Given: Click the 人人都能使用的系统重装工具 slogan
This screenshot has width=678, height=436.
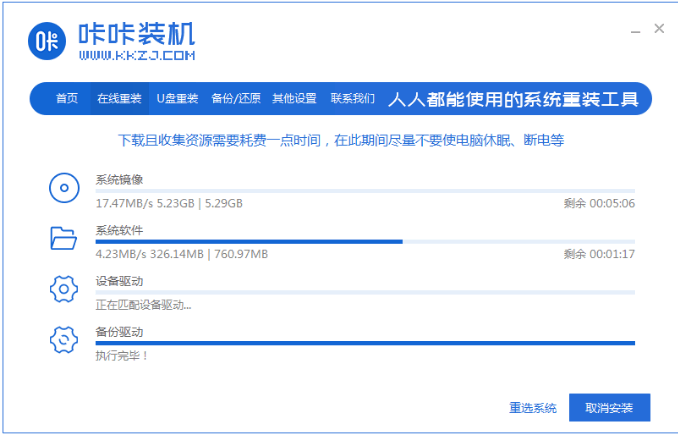Looking at the screenshot, I should [513, 99].
